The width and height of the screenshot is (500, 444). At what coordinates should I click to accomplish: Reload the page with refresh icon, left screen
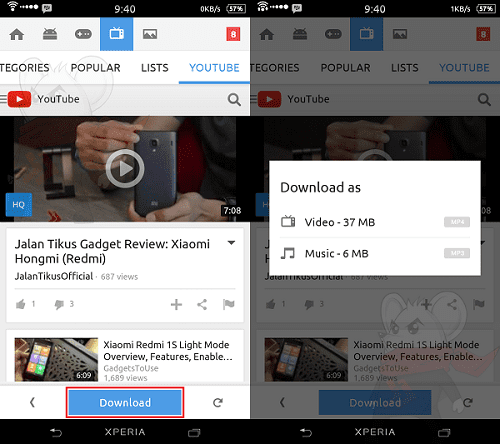coord(218,403)
